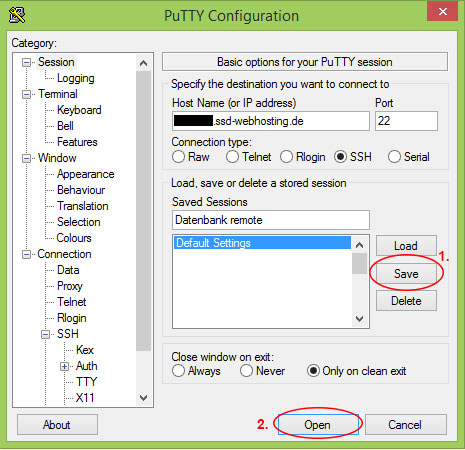Open the Connection category

[x=64, y=254]
